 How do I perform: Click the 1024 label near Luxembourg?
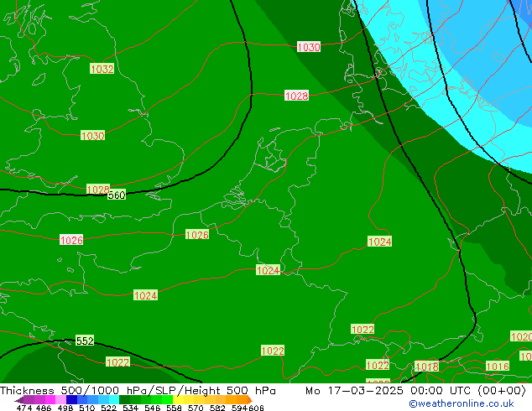pos(268,270)
